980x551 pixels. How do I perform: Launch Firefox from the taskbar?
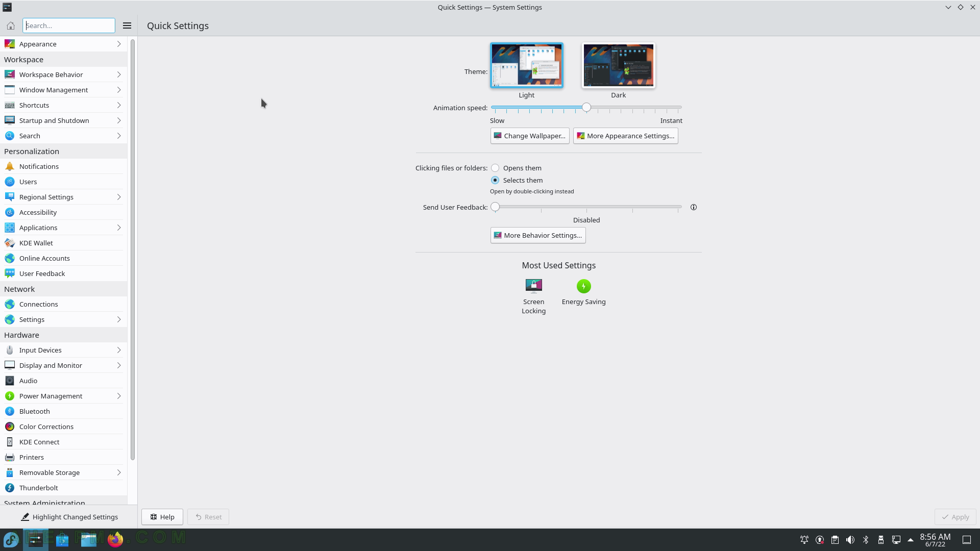coord(115,539)
